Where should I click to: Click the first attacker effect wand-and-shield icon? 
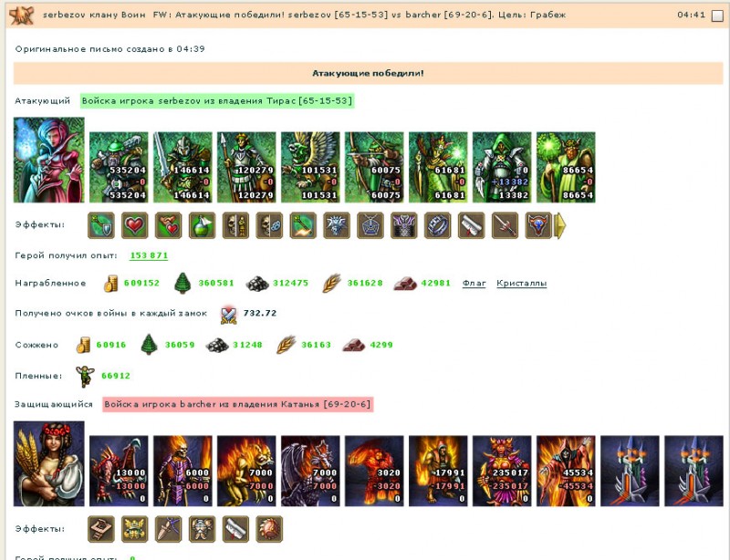101,225
